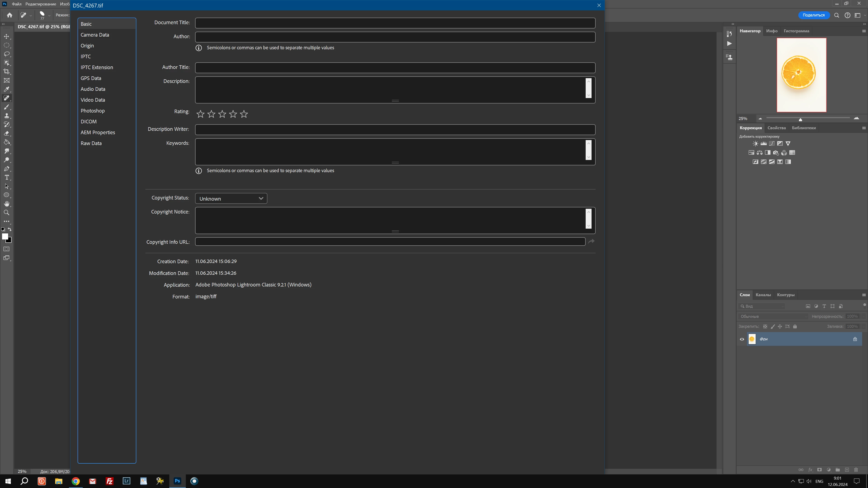The width and height of the screenshot is (868, 488).
Task: Adjust the Navigator zoom slider
Action: coord(800,119)
